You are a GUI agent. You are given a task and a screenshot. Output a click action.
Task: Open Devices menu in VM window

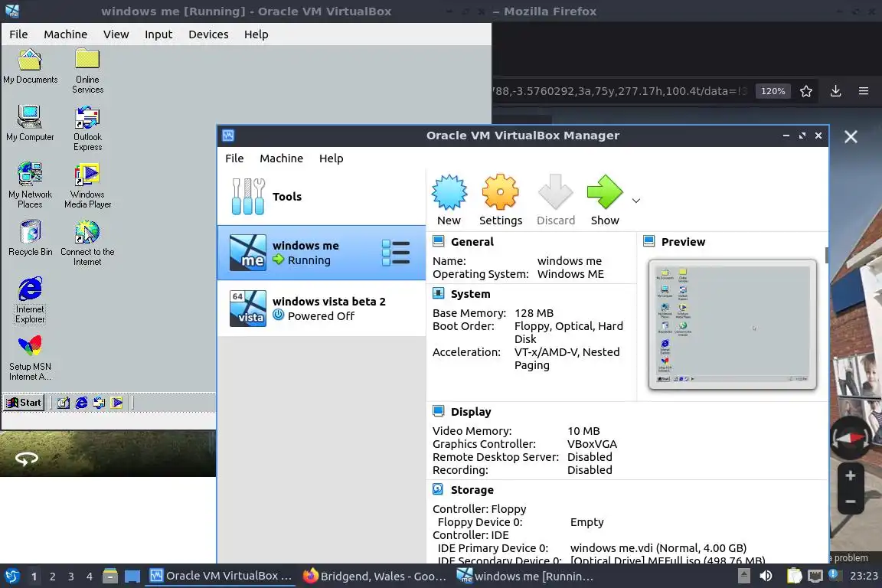(208, 34)
